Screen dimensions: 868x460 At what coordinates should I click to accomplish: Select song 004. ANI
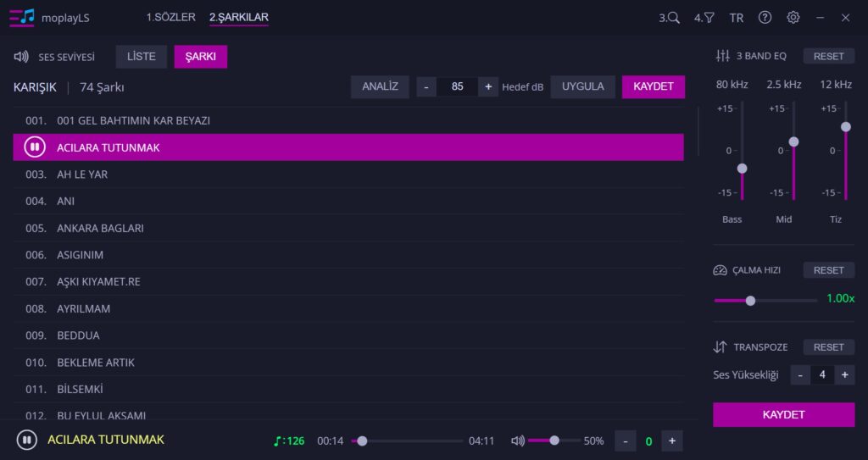(x=348, y=201)
